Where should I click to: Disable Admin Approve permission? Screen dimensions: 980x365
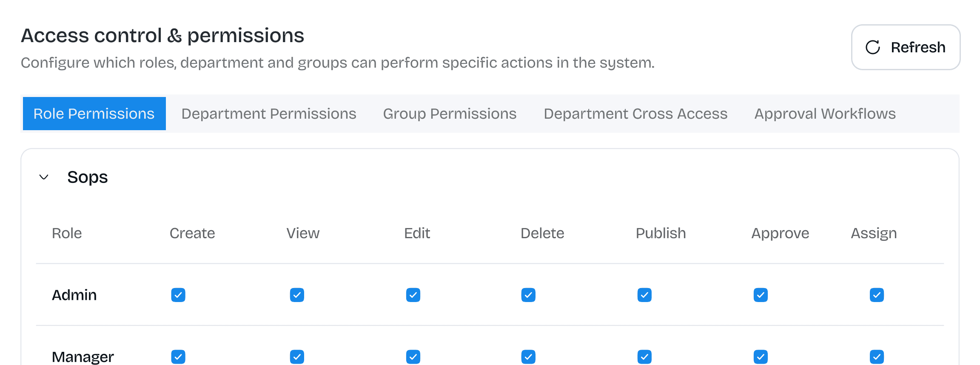[761, 295]
